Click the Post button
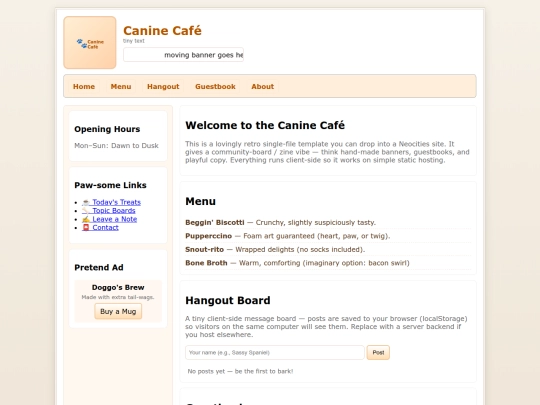The height and width of the screenshot is (405, 540). [378, 352]
